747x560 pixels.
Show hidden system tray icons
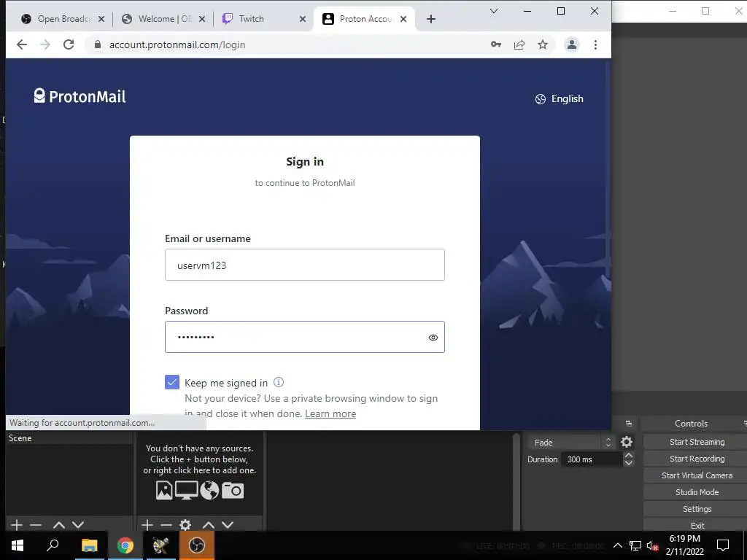click(617, 545)
